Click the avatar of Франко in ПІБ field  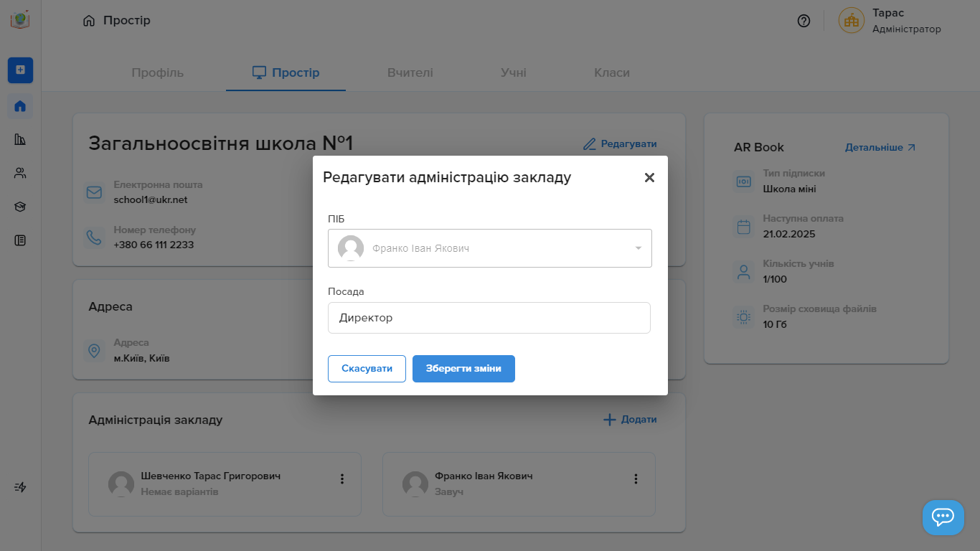351,248
